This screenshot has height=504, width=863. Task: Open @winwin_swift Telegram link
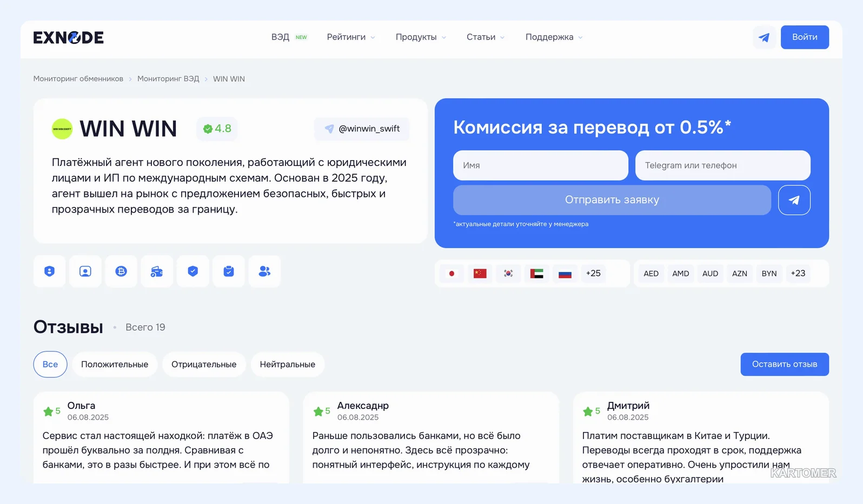pos(362,129)
